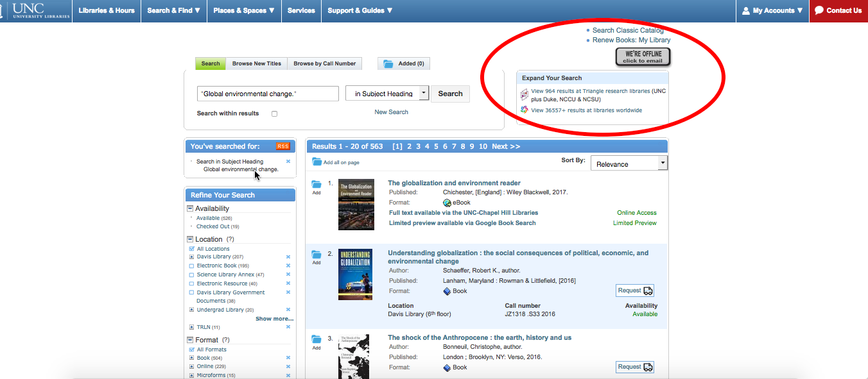868x379 pixels.
Task: Expand the Book format
Action: pyautogui.click(x=192, y=358)
